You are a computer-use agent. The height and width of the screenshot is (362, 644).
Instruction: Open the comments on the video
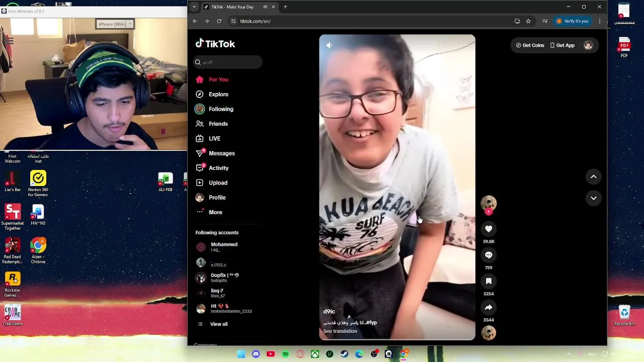[x=489, y=255]
